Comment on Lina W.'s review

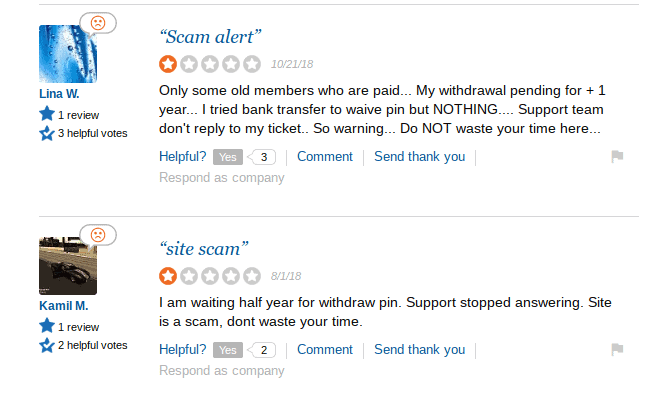[324, 156]
